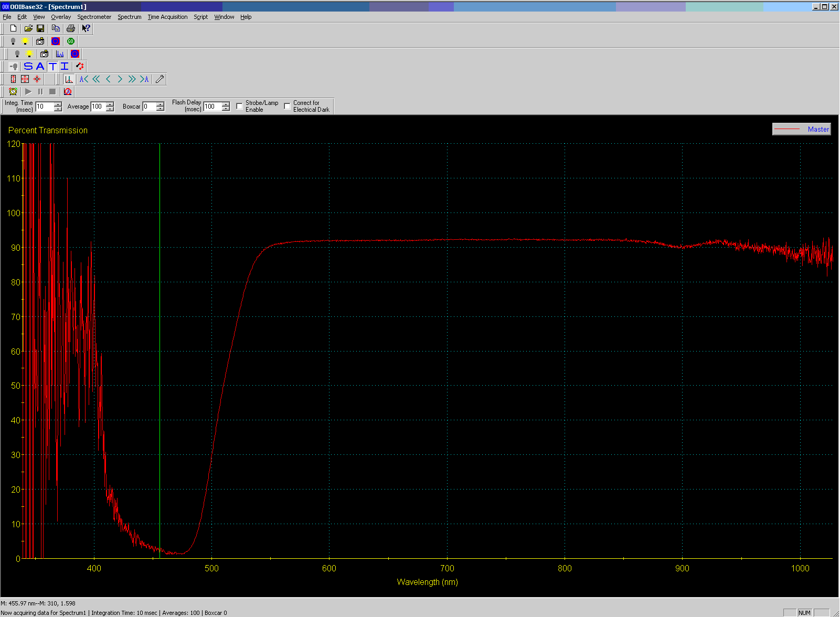Move cursor to previous peak
840x617 pixels.
point(84,79)
